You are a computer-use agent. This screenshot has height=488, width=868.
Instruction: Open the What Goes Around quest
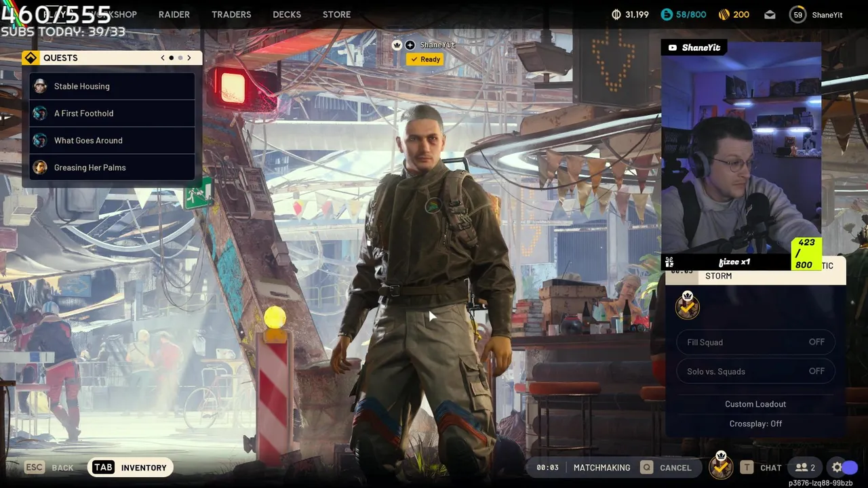[x=113, y=140]
